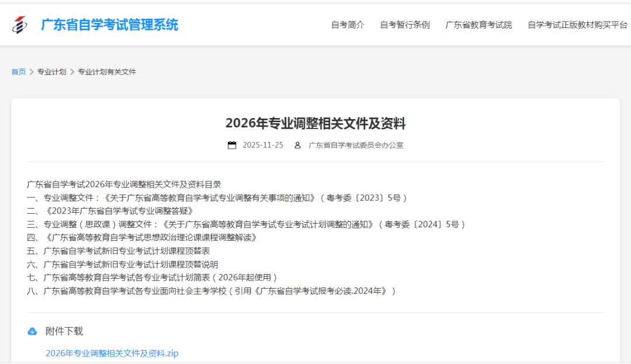The image size is (631, 364).
Task: Click the 附件下载 section label
Action: 64,331
